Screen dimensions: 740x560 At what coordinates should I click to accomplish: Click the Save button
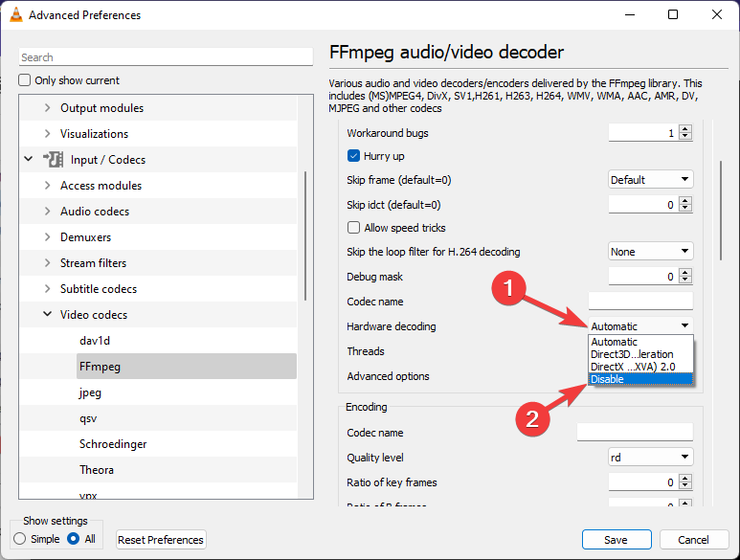pyautogui.click(x=617, y=539)
